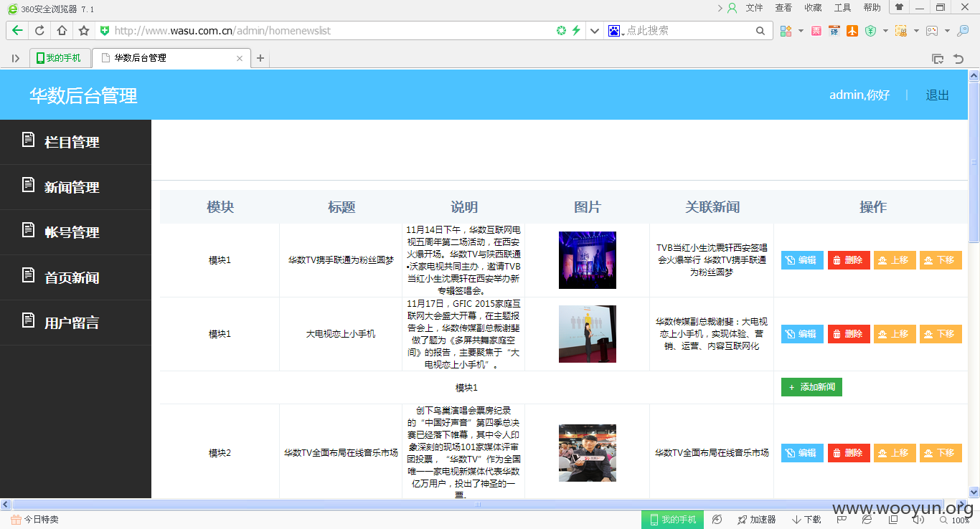Switch to the 我的手机 tab

(x=60, y=58)
